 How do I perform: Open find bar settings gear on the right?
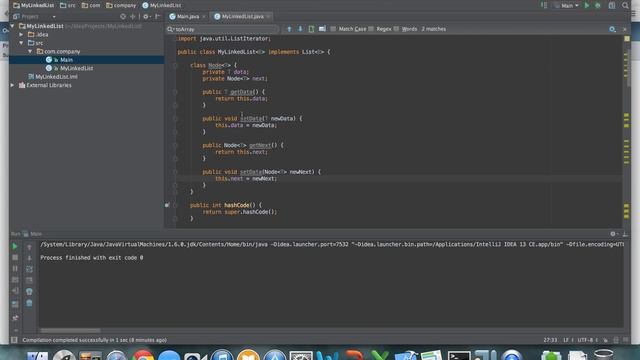[x=612, y=29]
